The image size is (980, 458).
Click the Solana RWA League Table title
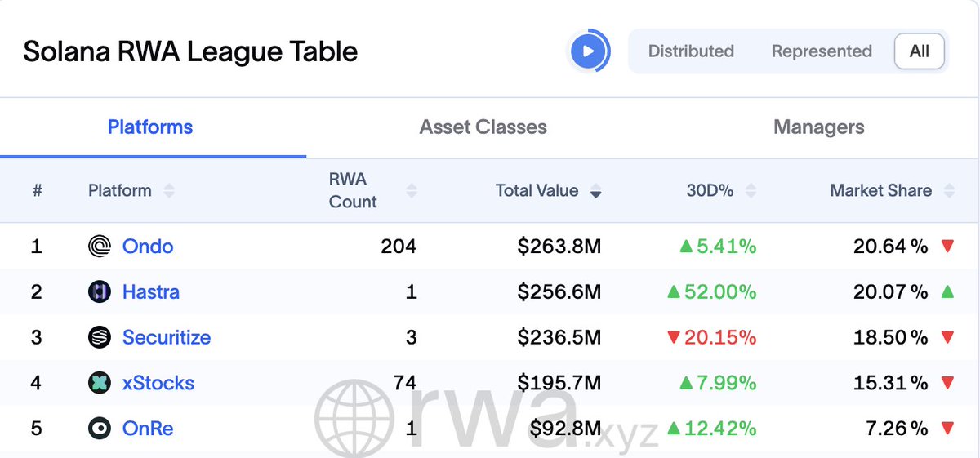coord(190,51)
